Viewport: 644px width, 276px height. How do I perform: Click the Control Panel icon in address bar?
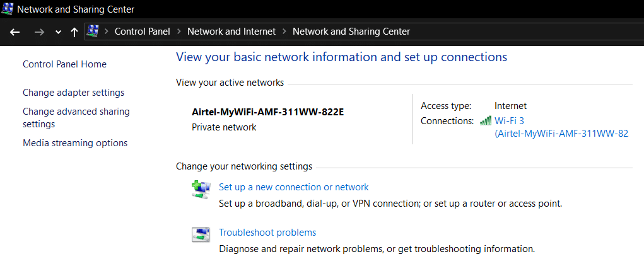point(93,31)
